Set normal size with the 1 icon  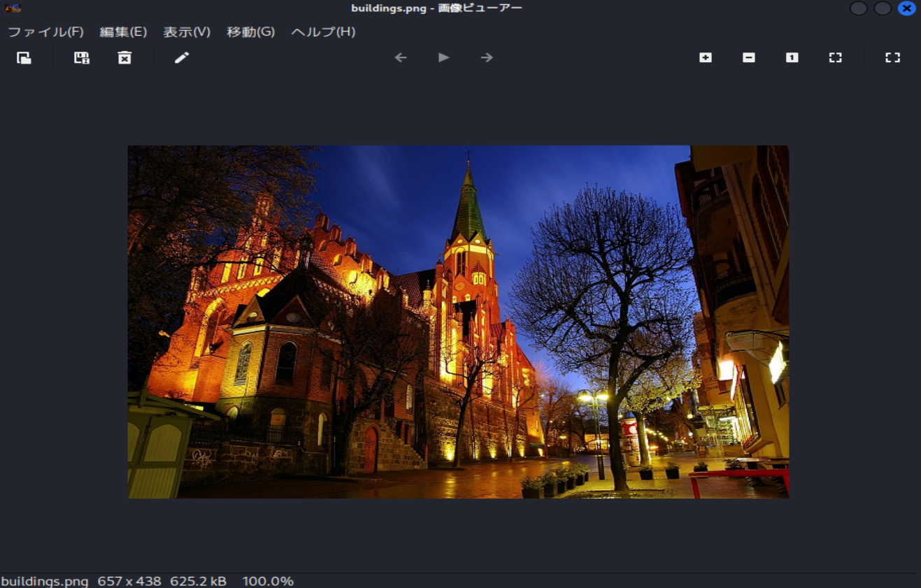point(792,58)
